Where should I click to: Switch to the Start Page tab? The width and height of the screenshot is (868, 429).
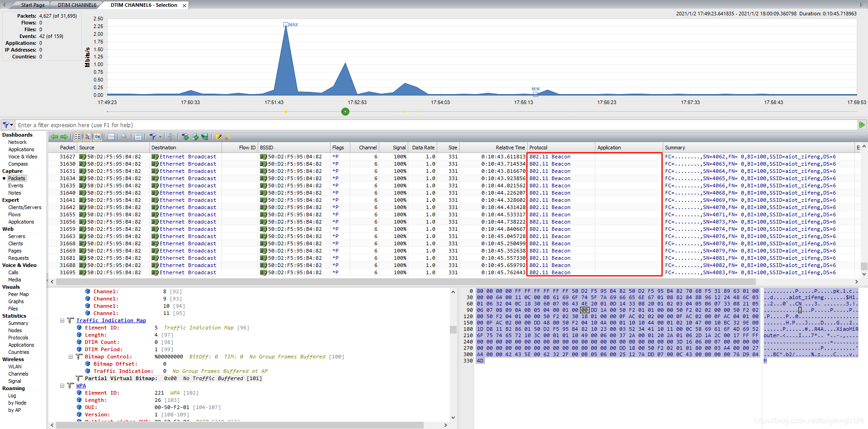coord(33,5)
